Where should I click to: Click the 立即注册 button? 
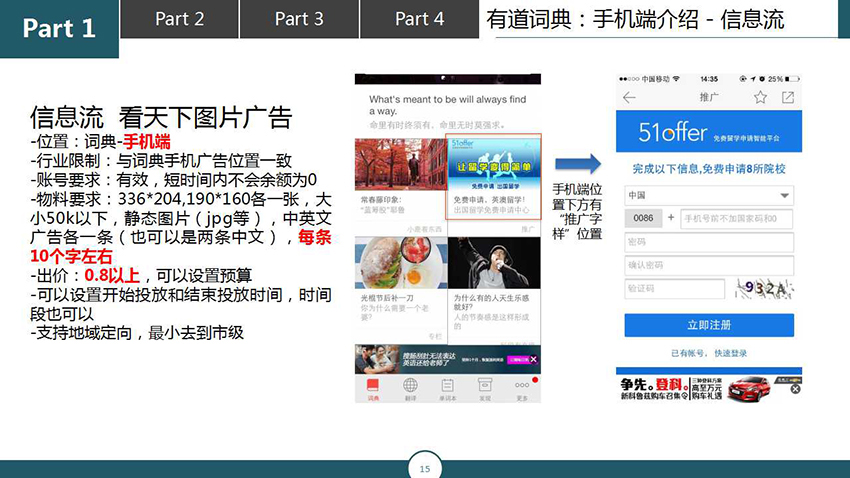(x=709, y=325)
